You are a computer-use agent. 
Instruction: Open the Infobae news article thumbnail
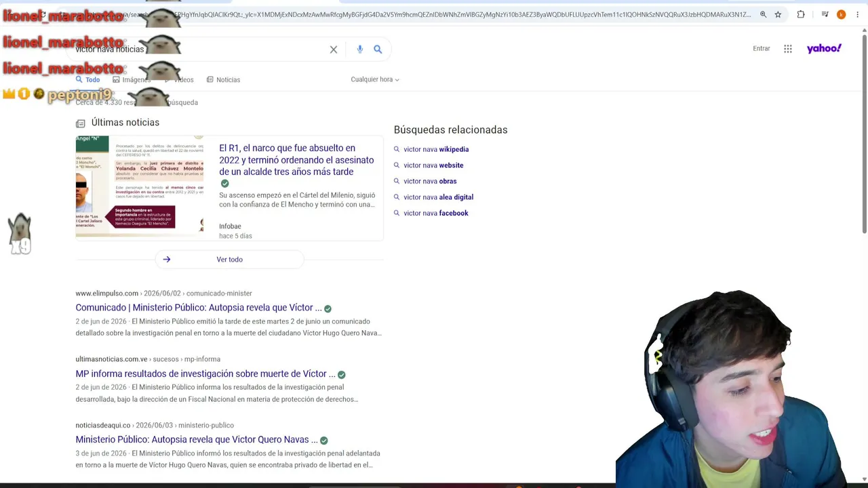coord(140,186)
